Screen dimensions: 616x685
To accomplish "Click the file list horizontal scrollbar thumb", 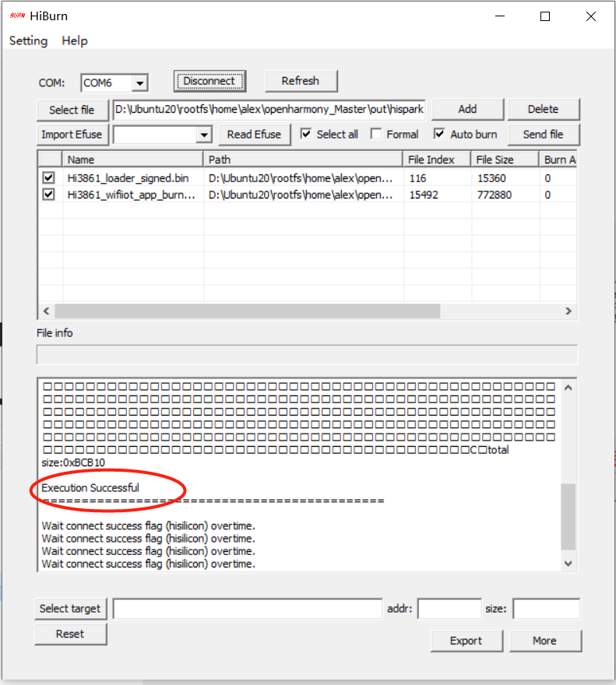I will click(x=248, y=311).
